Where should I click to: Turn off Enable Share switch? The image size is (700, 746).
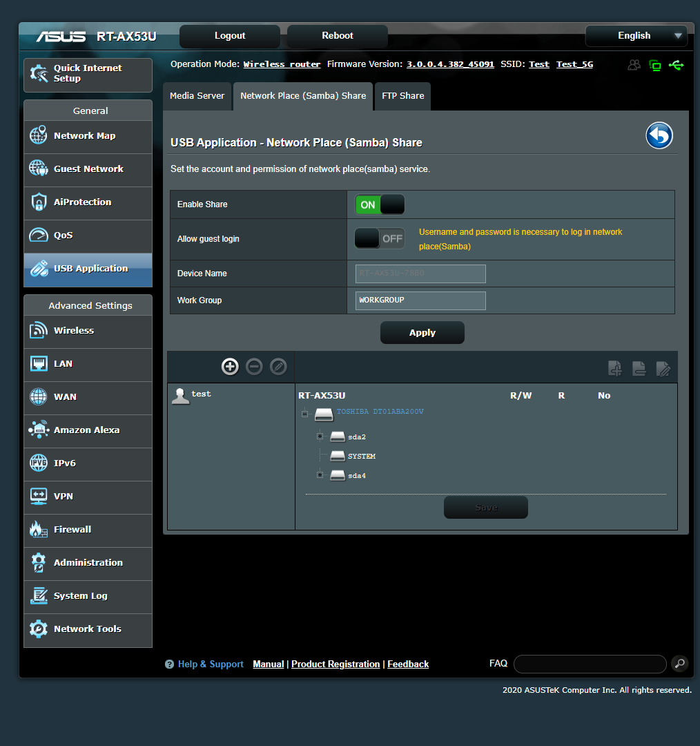click(x=380, y=204)
